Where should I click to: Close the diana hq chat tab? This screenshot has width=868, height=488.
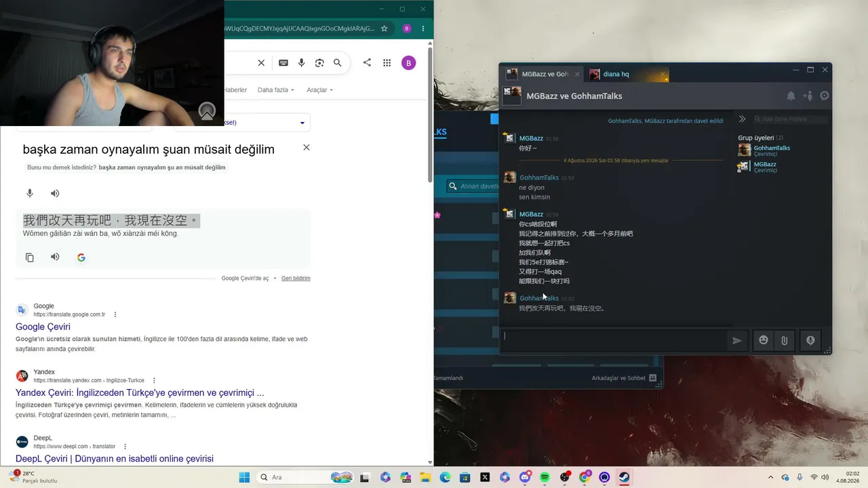(663, 74)
